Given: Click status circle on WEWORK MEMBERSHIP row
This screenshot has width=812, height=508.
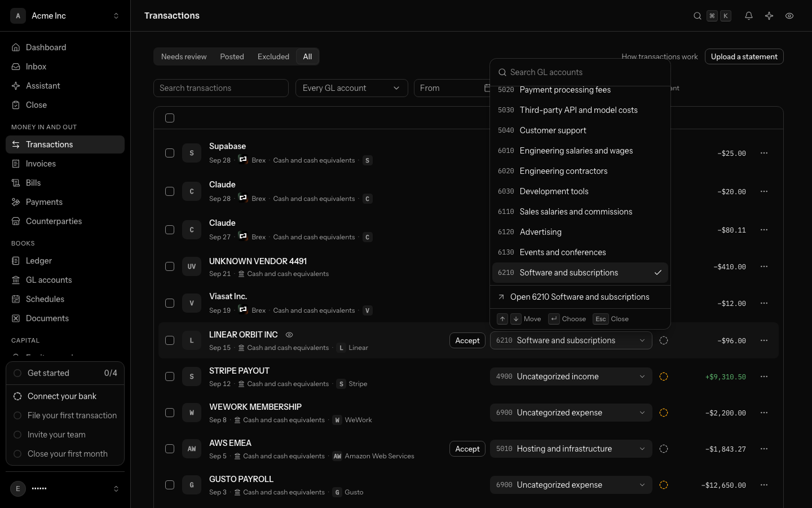Looking at the screenshot, I should (x=664, y=413).
